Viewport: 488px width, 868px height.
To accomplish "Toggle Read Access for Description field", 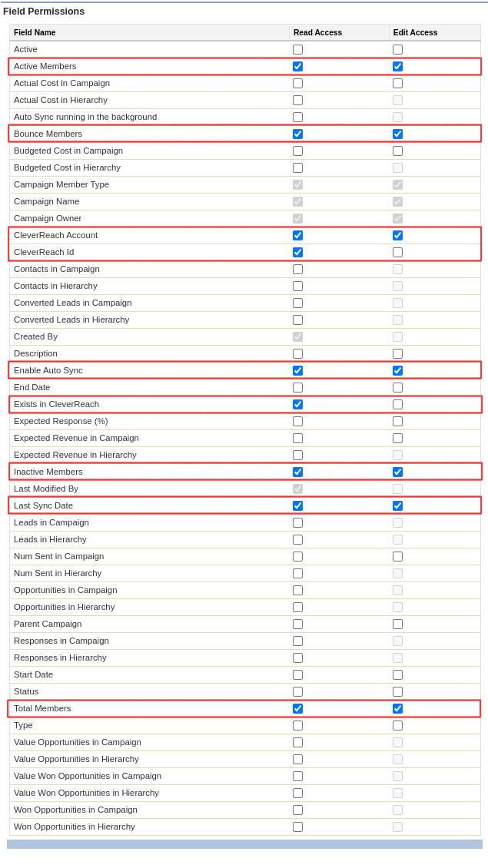I will pos(297,354).
